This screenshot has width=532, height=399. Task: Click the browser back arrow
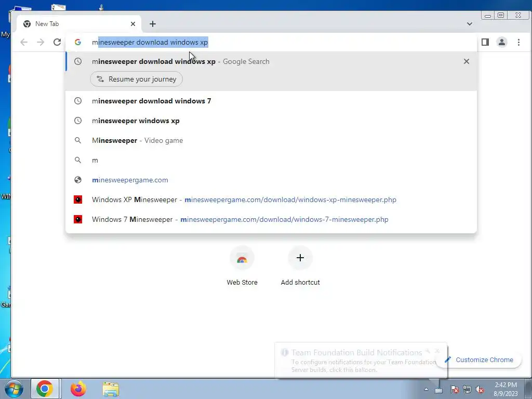coord(24,42)
